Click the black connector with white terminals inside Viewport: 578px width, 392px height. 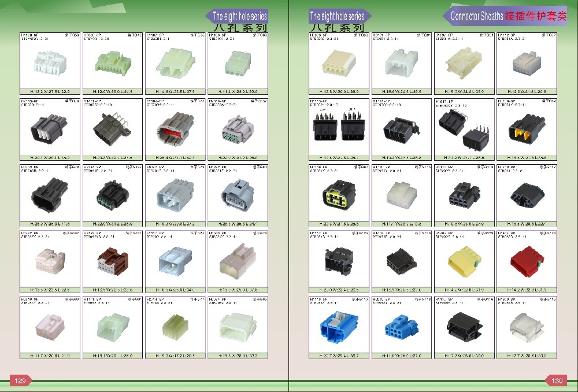[49, 128]
